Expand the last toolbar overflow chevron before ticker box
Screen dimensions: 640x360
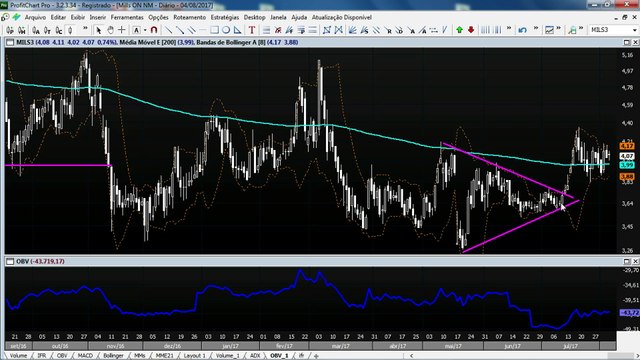click(x=581, y=28)
